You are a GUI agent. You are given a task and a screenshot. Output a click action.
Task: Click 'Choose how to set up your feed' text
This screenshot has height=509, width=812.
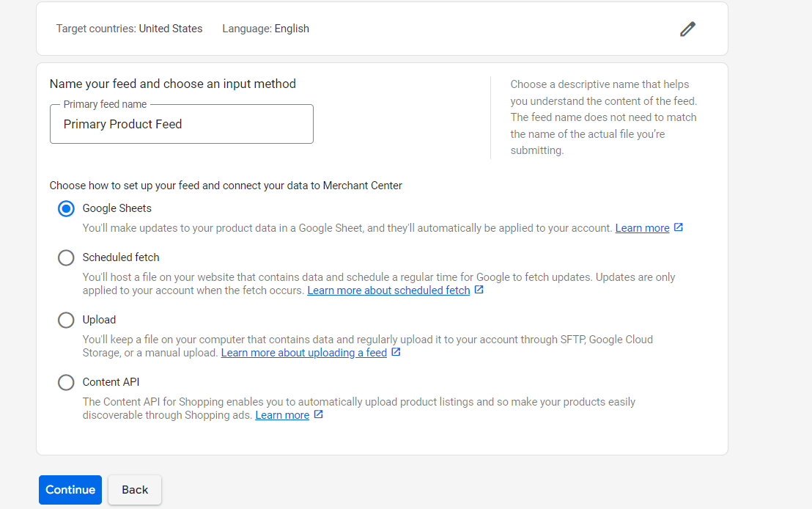[x=226, y=186]
